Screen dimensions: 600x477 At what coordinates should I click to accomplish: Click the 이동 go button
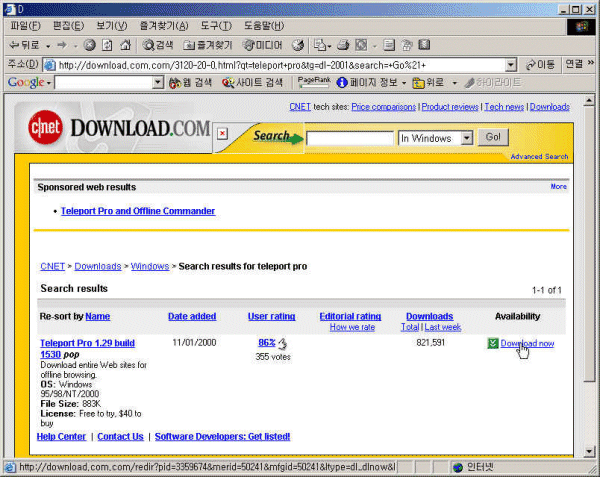click(540, 65)
